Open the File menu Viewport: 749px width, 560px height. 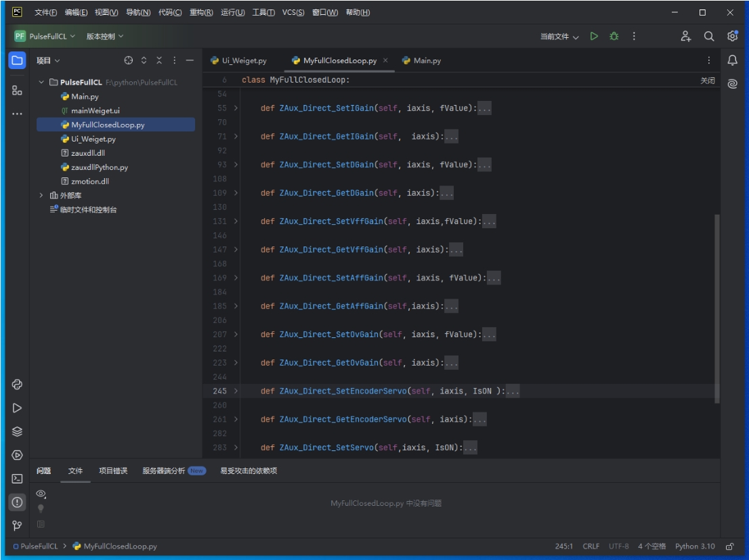coord(45,12)
